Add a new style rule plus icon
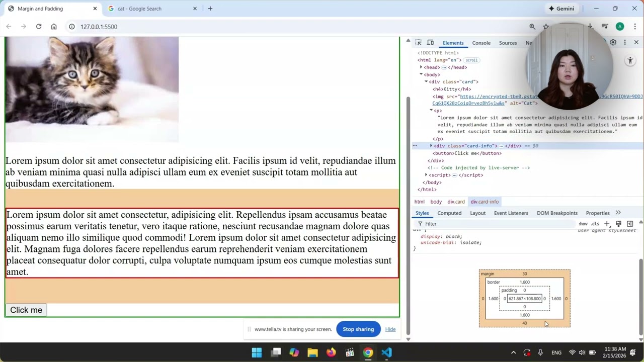 [x=607, y=224]
